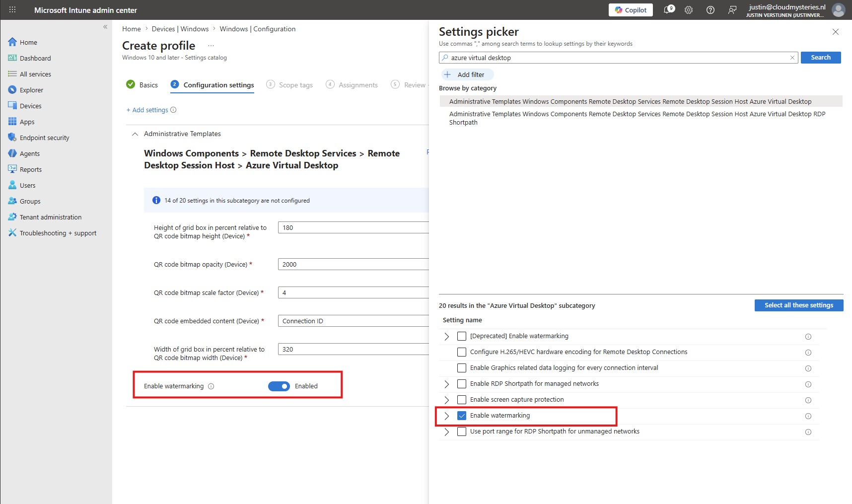This screenshot has width=852, height=504.
Task: Click the QR code bitmap scale factor field
Action: (354, 293)
